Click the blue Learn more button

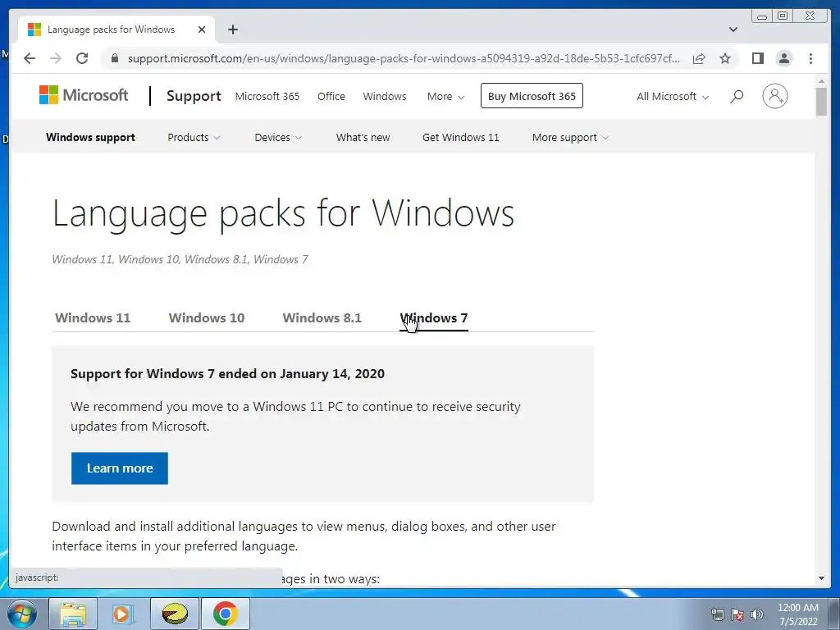[120, 468]
